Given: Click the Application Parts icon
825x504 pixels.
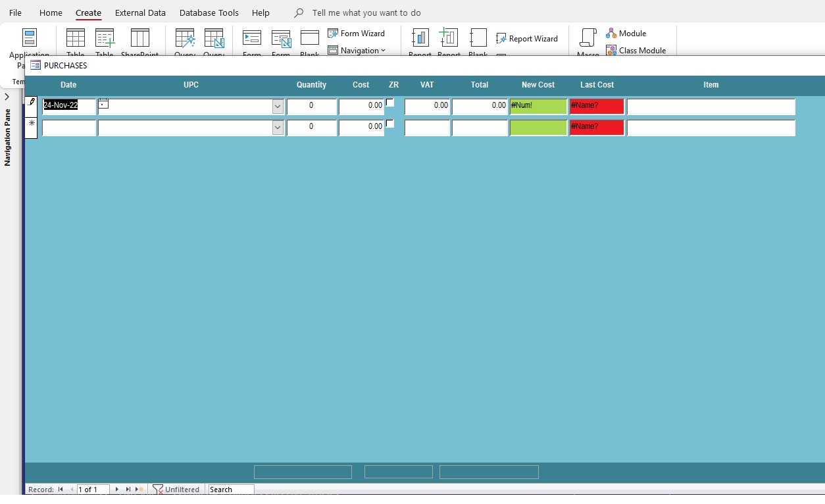Looking at the screenshot, I should coord(29,38).
